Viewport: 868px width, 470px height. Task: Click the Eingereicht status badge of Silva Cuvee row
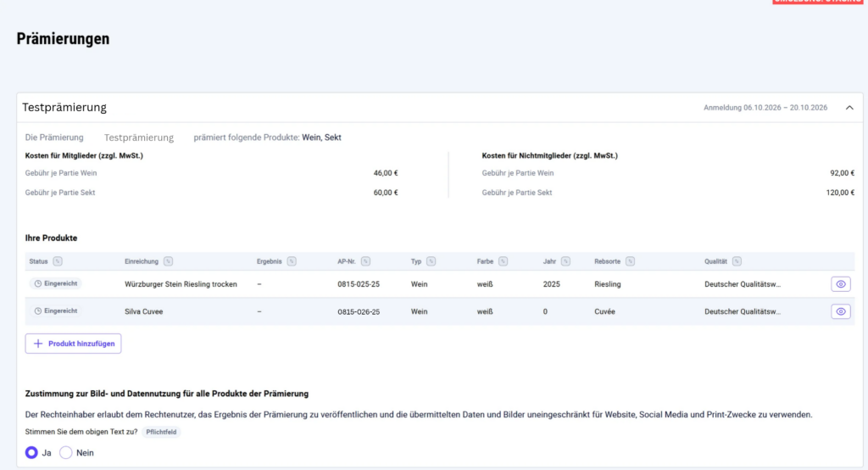55,311
